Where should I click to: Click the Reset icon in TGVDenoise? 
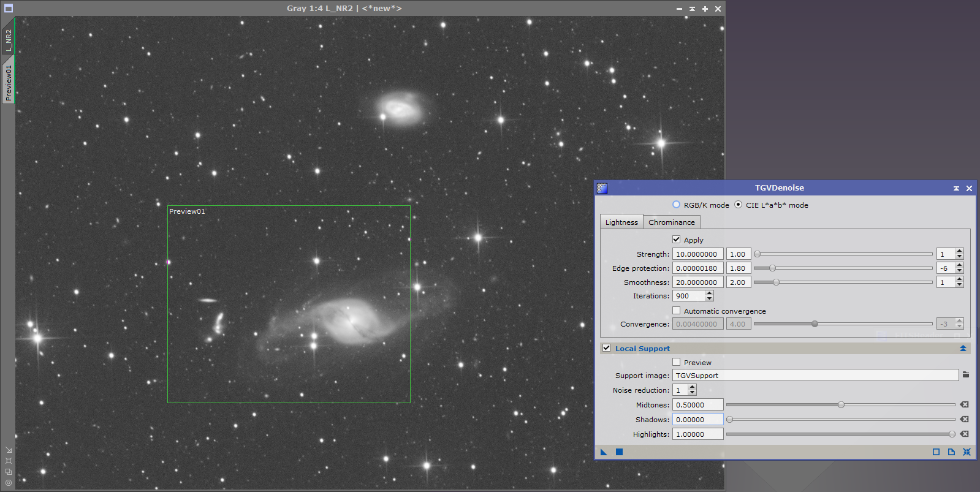pos(967,452)
